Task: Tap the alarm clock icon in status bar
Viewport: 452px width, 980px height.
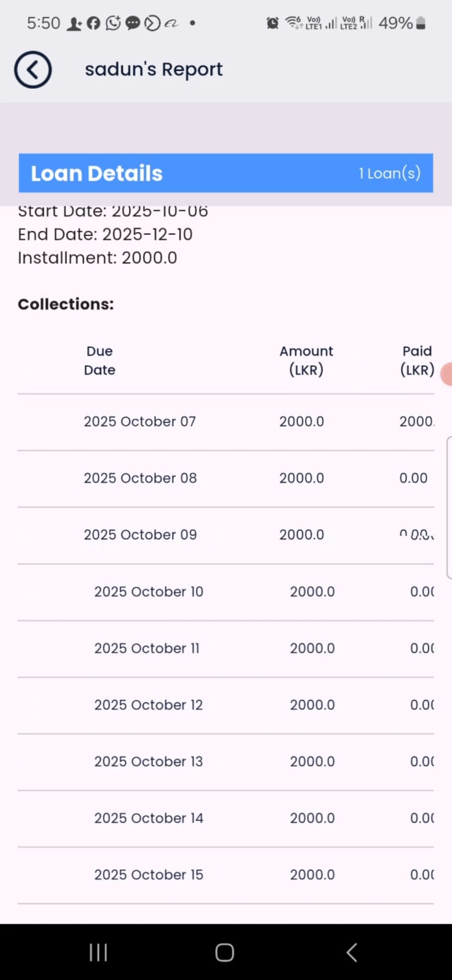Action: [x=273, y=23]
